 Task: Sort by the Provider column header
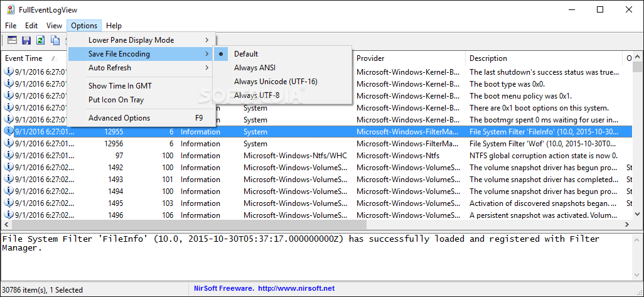pos(409,58)
